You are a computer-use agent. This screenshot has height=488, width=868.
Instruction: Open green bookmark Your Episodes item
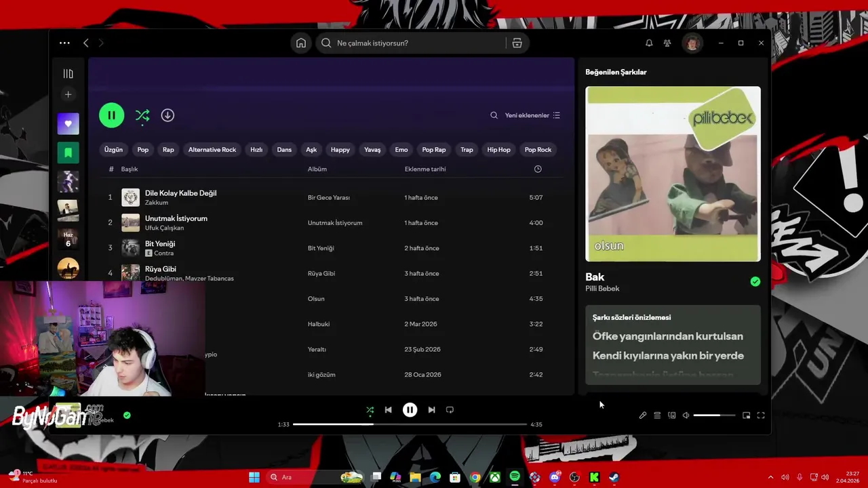68,152
